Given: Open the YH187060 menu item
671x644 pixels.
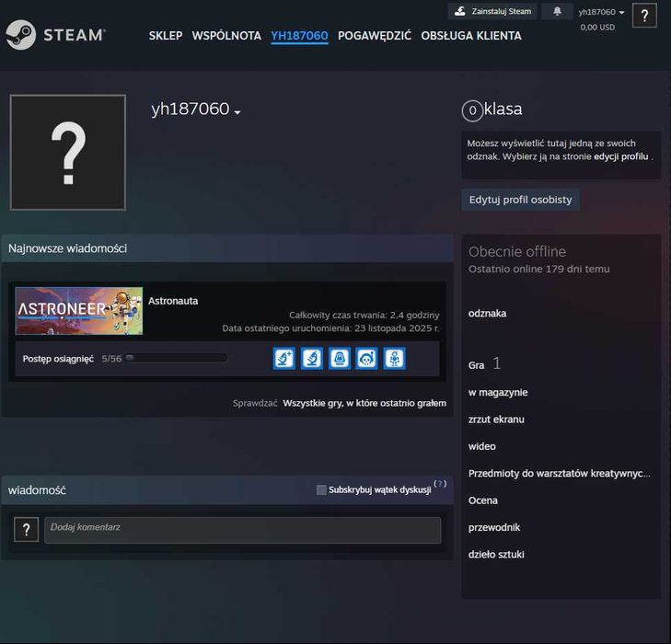Looking at the screenshot, I should pyautogui.click(x=299, y=36).
